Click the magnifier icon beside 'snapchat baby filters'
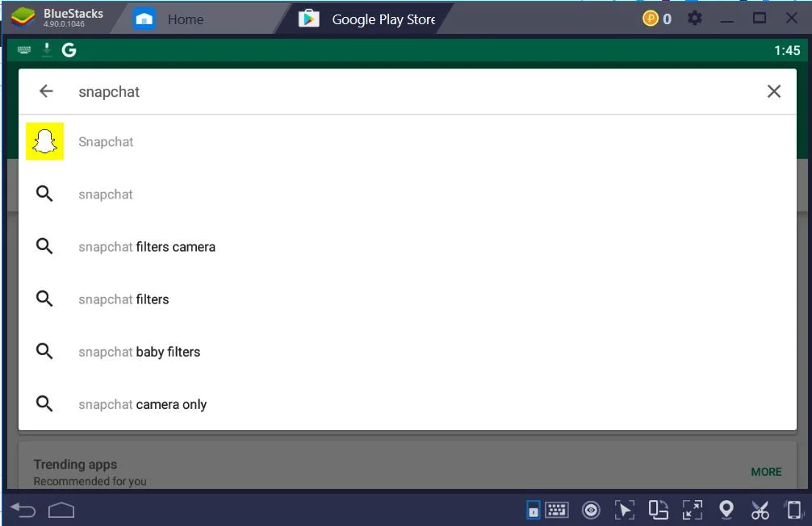This screenshot has height=526, width=812. coord(44,351)
